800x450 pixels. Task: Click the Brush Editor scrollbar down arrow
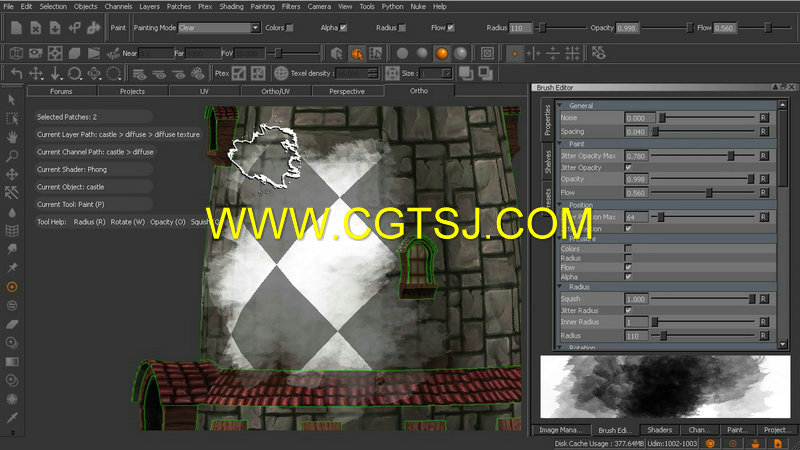783,344
